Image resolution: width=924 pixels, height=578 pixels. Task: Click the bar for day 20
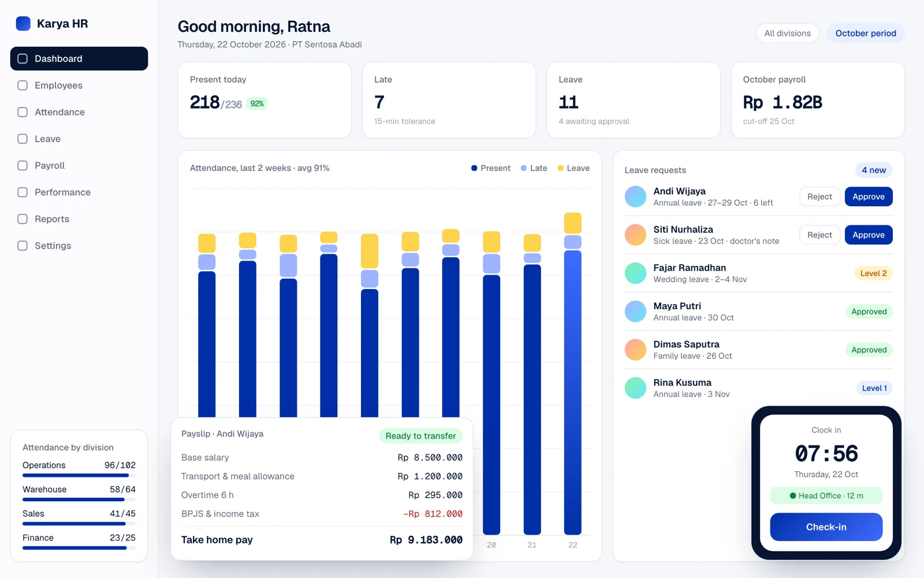point(491,383)
